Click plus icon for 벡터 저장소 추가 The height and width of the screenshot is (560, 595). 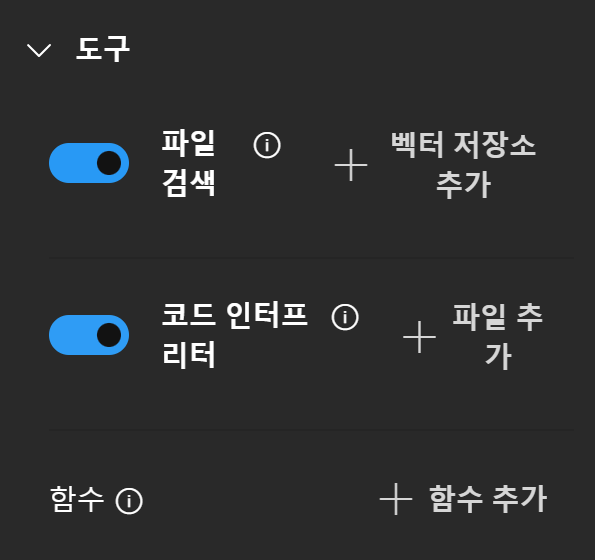pos(351,165)
